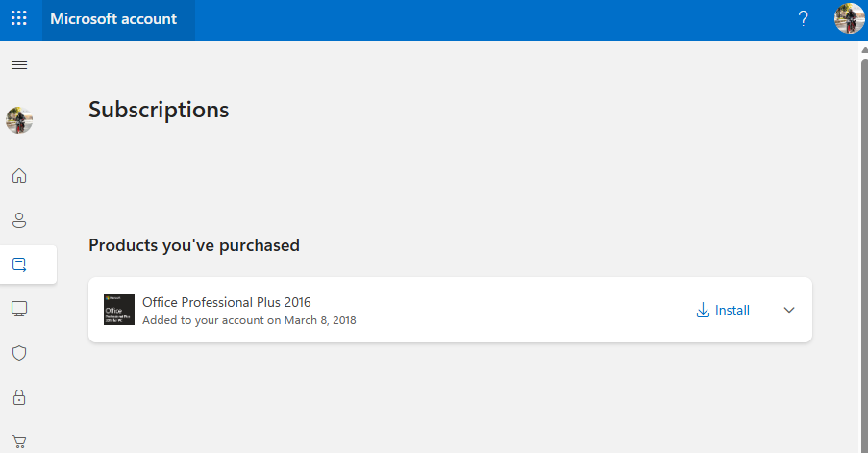Toggle the hamburger navigation menu
This screenshot has width=868, height=453.
pyautogui.click(x=19, y=64)
